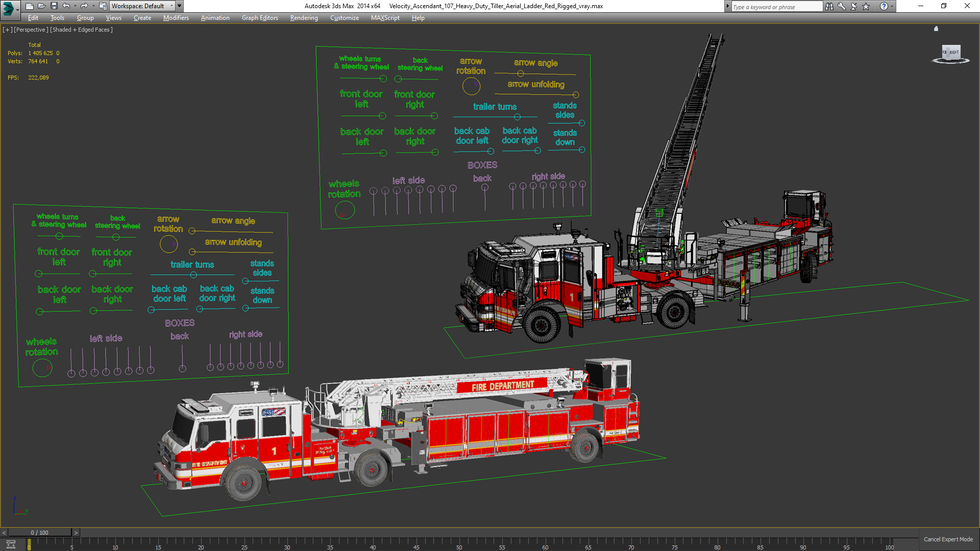Click the 0 / 100 time slider
This screenshot has width=980, height=551.
pos(40,533)
